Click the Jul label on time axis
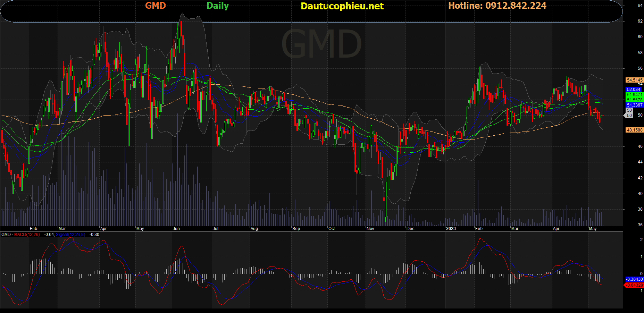 (x=216, y=229)
